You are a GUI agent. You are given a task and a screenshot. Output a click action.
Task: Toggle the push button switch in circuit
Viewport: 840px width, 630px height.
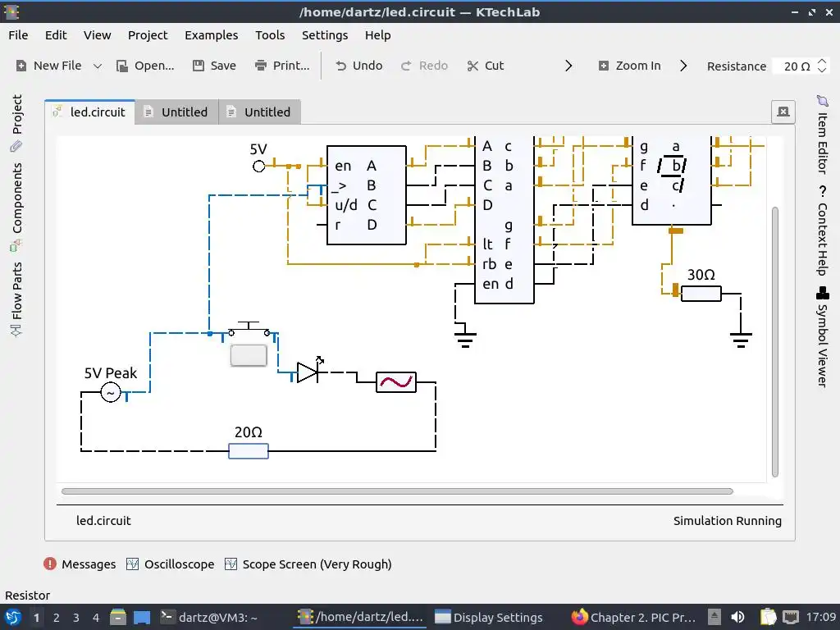[249, 355]
